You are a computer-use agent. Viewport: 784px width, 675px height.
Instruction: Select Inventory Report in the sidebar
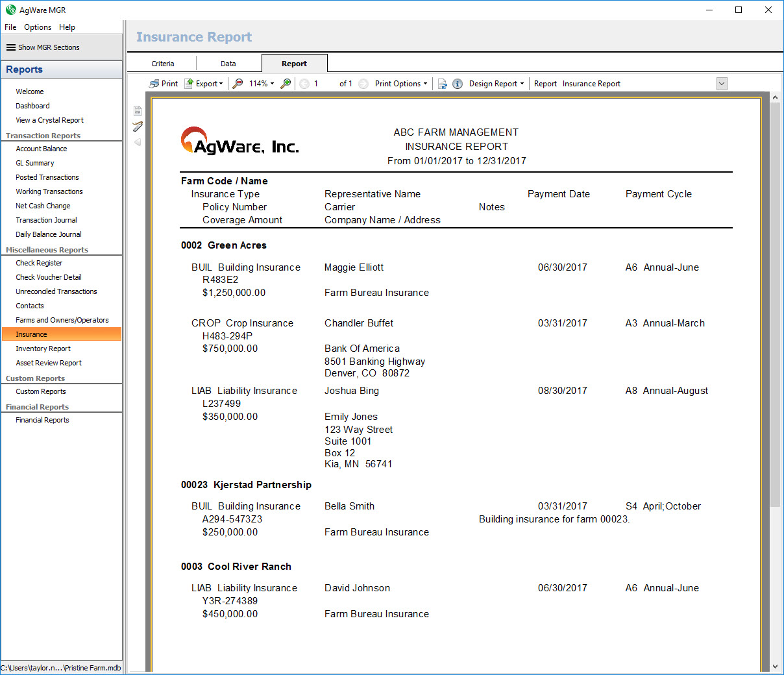(43, 349)
